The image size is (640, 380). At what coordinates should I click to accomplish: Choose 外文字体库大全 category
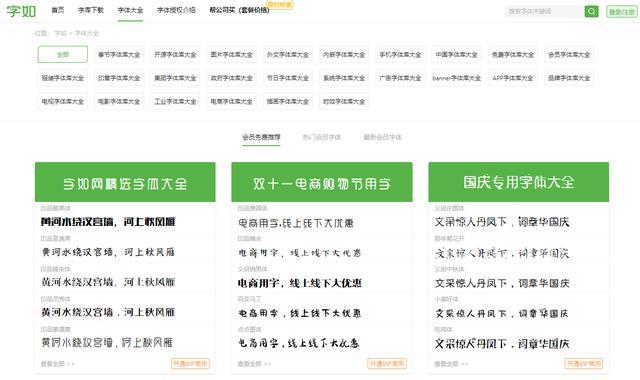point(288,54)
